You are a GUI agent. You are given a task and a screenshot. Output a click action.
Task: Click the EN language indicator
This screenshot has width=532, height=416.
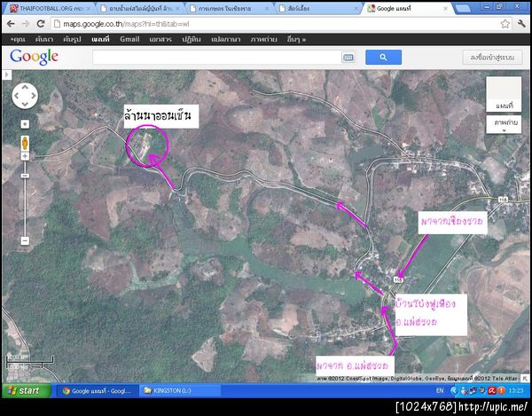pos(440,391)
